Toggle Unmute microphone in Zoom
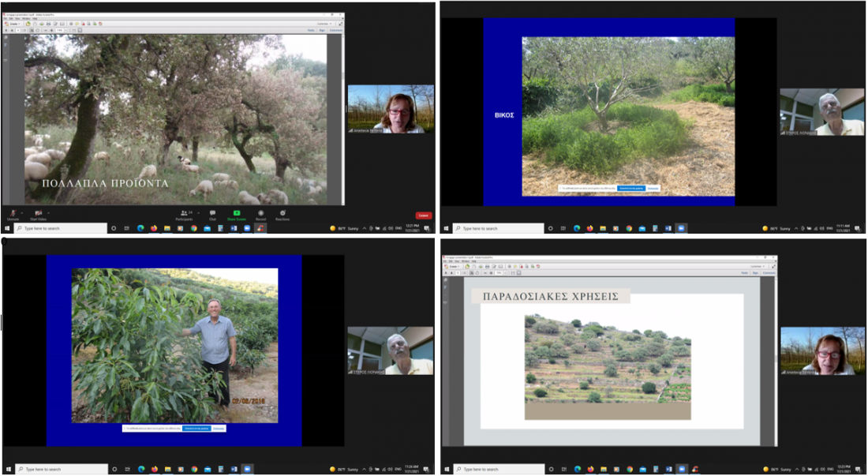This screenshot has height=476, width=868. click(13, 214)
